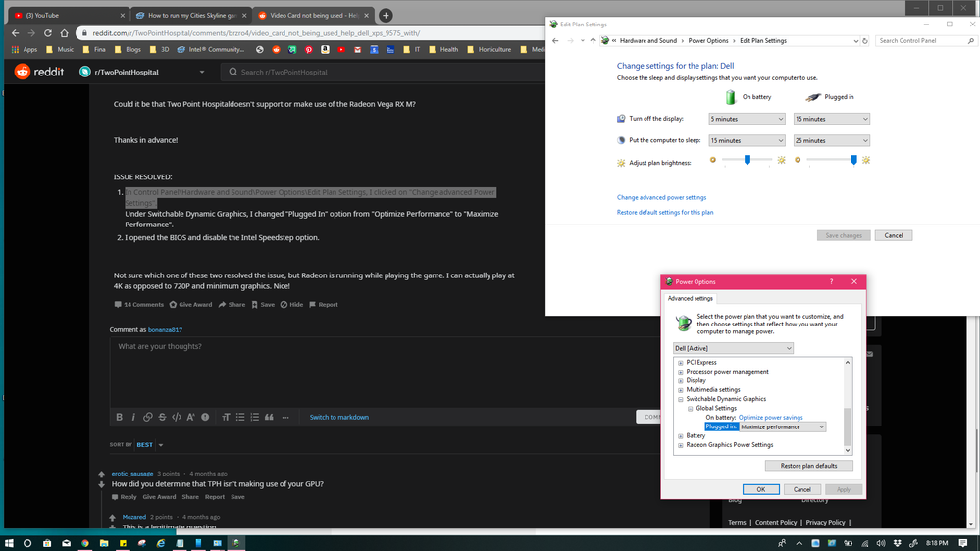Insert bulleted list in comment editor

click(240, 417)
